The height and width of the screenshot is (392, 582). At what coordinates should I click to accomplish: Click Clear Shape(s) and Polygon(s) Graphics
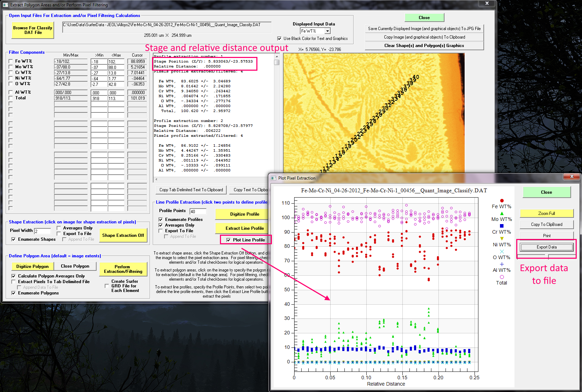424,46
